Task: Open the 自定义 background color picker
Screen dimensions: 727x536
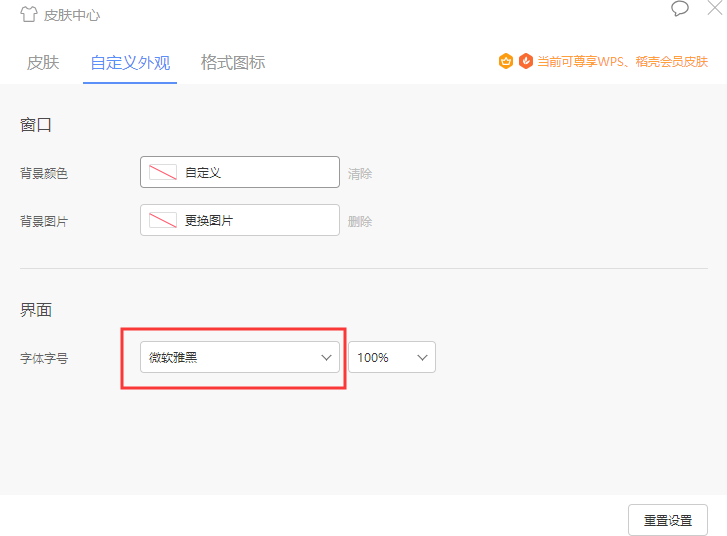Action: [240, 172]
